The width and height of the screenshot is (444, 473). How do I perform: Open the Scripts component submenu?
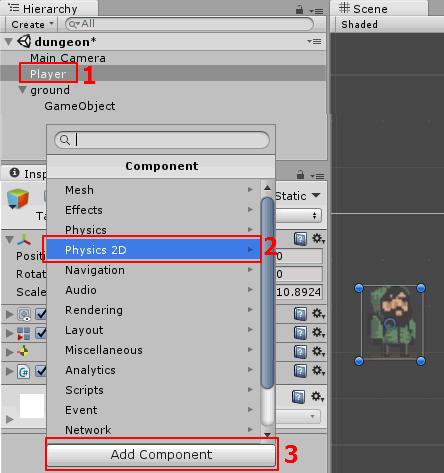(x=153, y=390)
